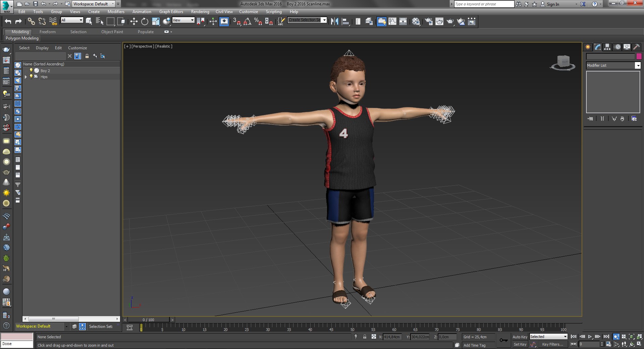Choose Rectangular Selection Region tool
Screen dimensions: 644x349
(110, 21)
